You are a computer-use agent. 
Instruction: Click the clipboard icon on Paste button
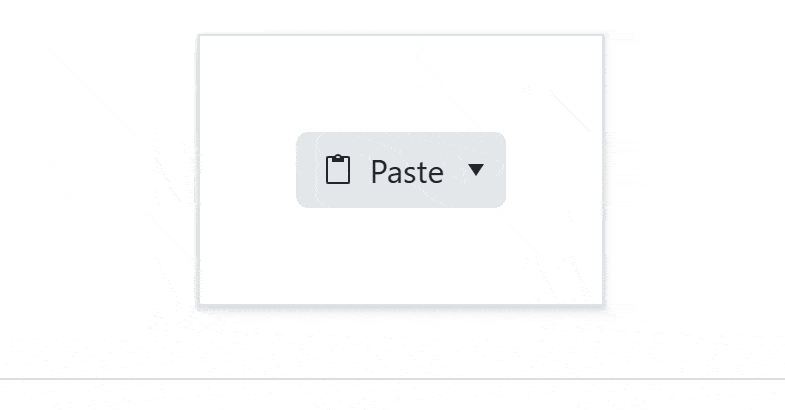pos(338,170)
